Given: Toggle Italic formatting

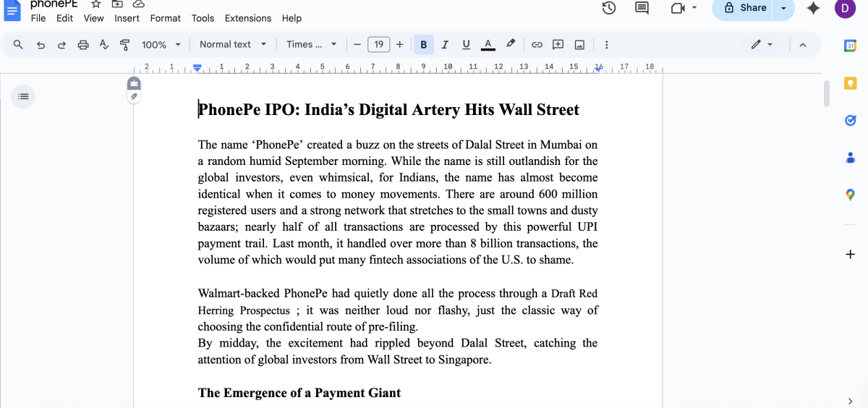Looking at the screenshot, I should click(x=445, y=45).
